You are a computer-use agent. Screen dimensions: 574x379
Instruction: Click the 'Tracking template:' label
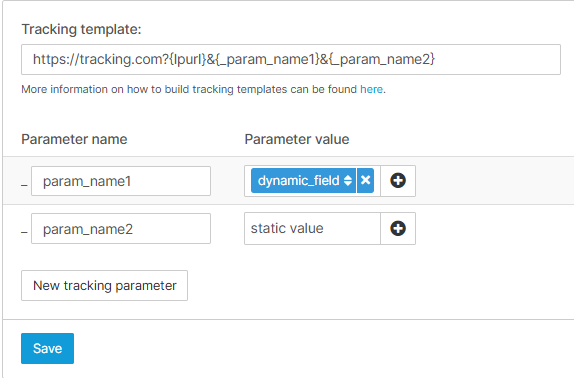81,29
